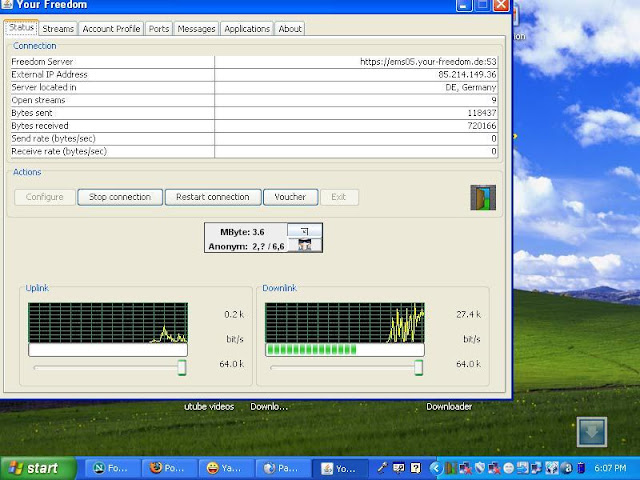Click the 'Send rate (bytes/sec)' row label
The width and height of the screenshot is (640, 480).
click(53, 139)
